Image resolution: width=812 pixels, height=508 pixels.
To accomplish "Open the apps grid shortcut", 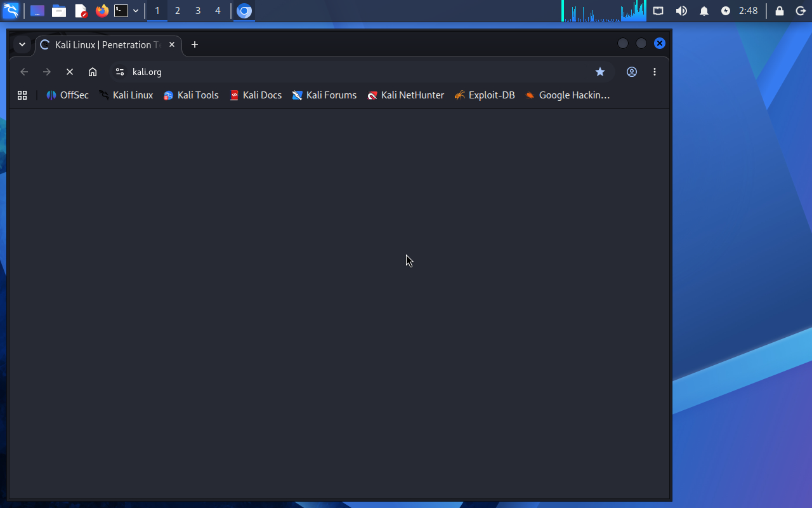I will 22,95.
